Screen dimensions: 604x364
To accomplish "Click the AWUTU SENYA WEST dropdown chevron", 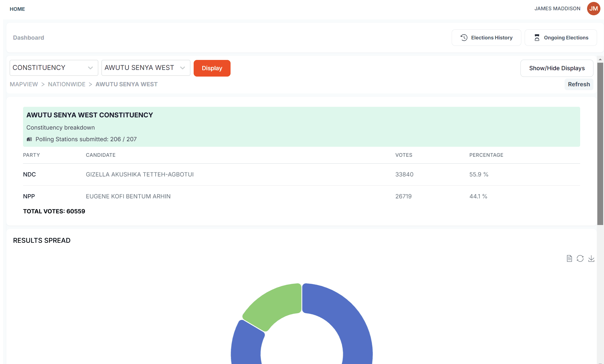I will coord(183,68).
